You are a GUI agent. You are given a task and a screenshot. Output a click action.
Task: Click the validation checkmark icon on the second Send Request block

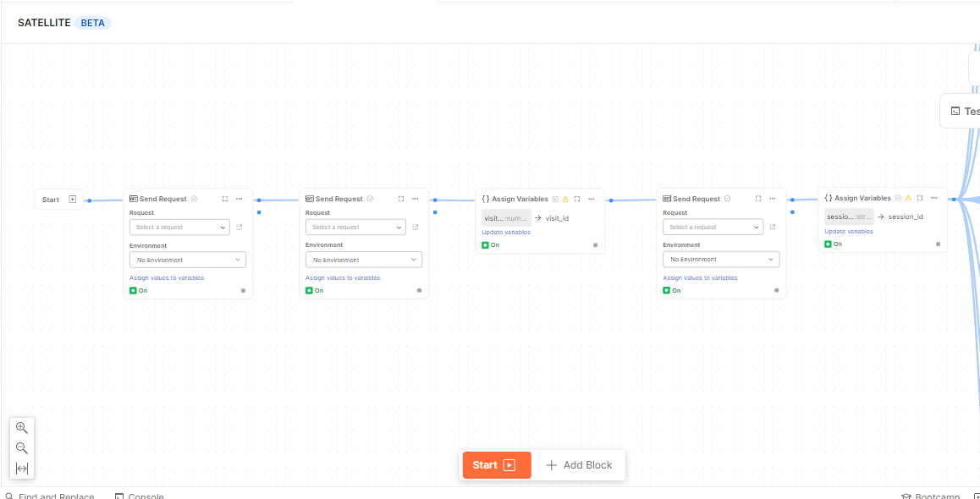(x=370, y=199)
